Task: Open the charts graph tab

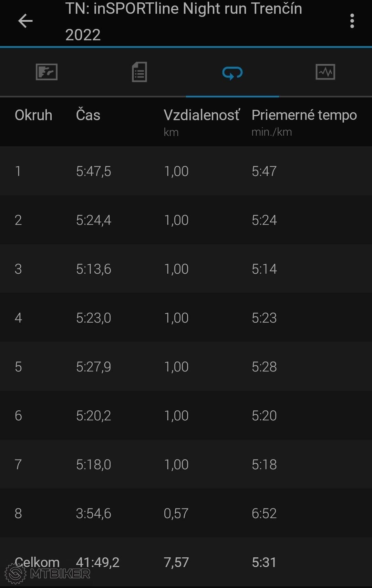Action: (325, 72)
